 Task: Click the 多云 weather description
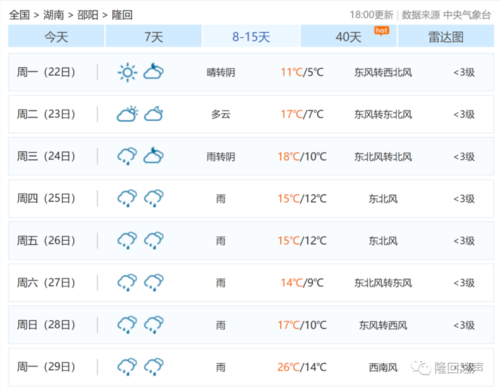(x=221, y=114)
